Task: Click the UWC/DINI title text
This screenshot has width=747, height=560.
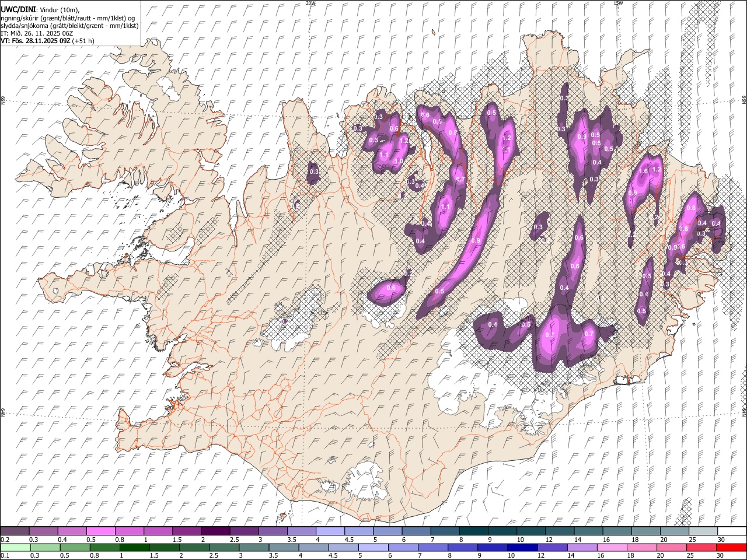Action: click(x=18, y=10)
